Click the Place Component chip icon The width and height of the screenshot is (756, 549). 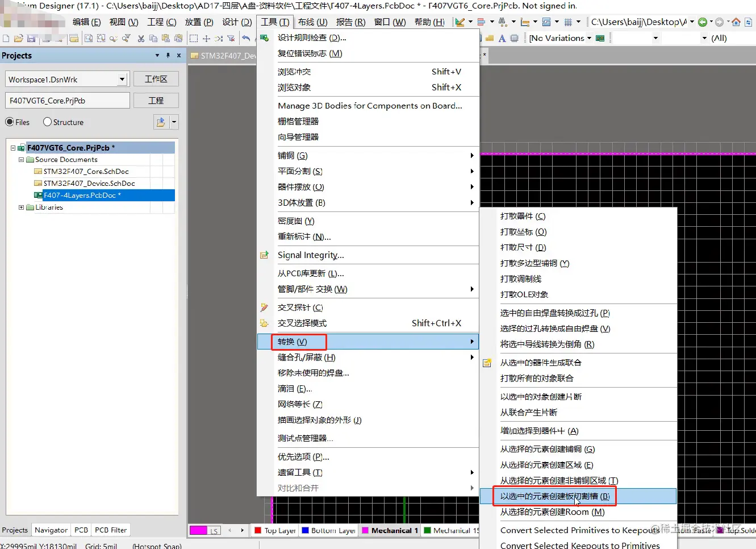[x=515, y=39]
